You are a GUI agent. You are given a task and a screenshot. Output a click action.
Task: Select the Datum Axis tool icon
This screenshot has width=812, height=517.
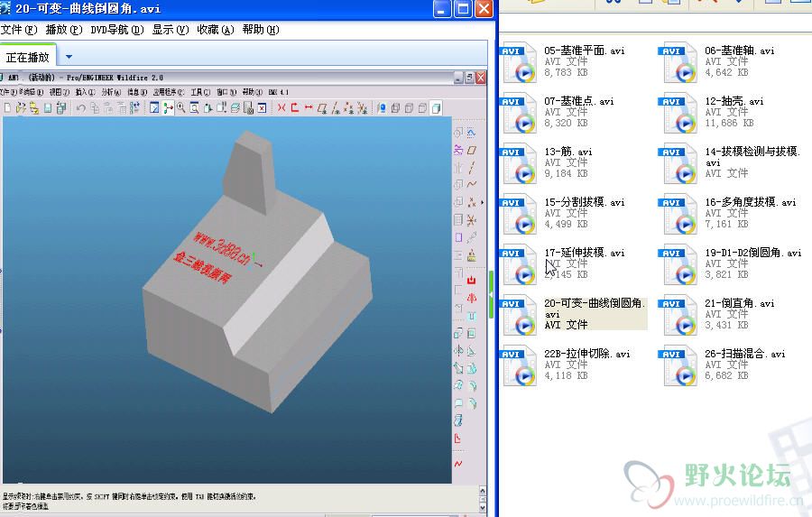tap(471, 167)
